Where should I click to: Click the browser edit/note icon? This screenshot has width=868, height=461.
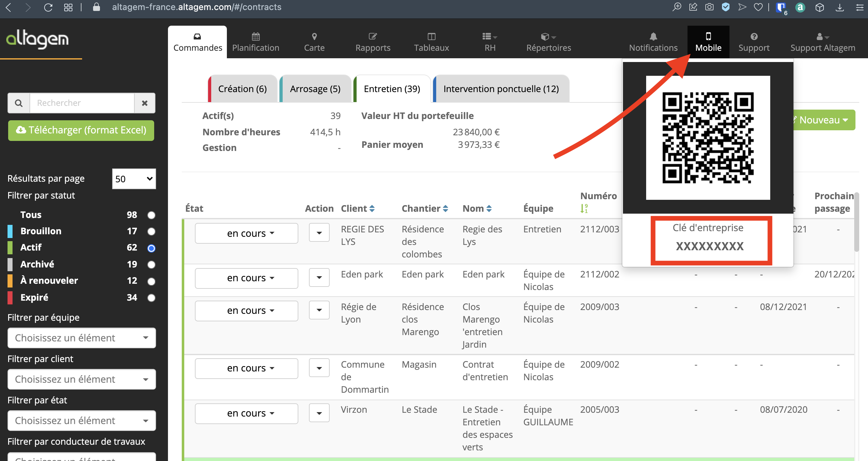click(693, 7)
